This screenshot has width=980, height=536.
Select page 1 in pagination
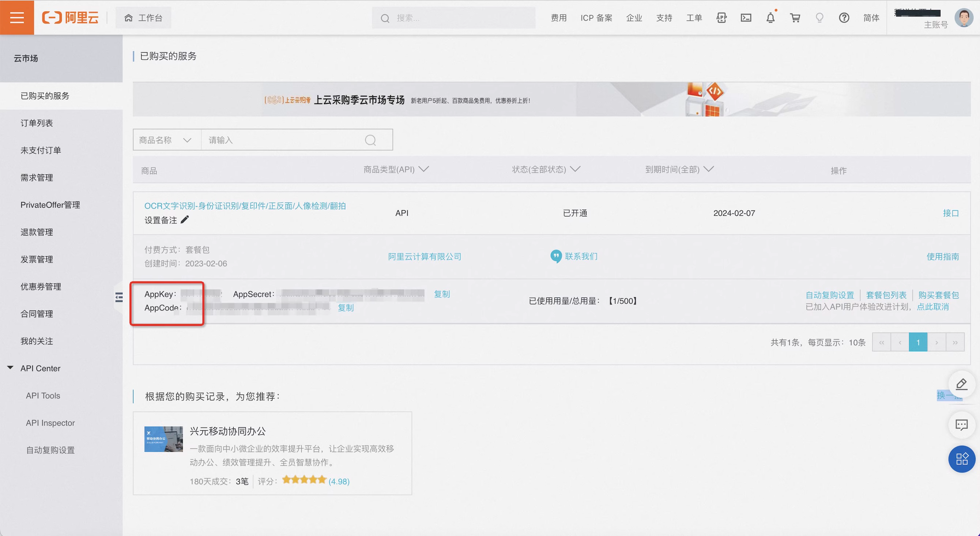coord(918,342)
